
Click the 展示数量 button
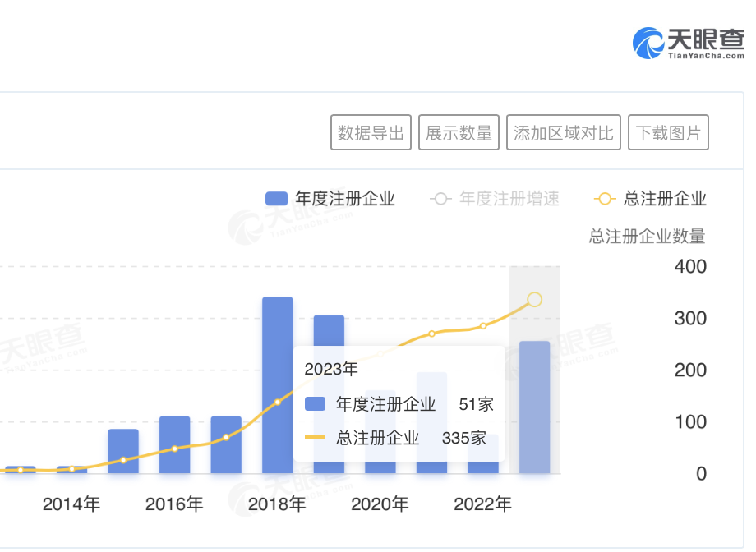(x=459, y=133)
